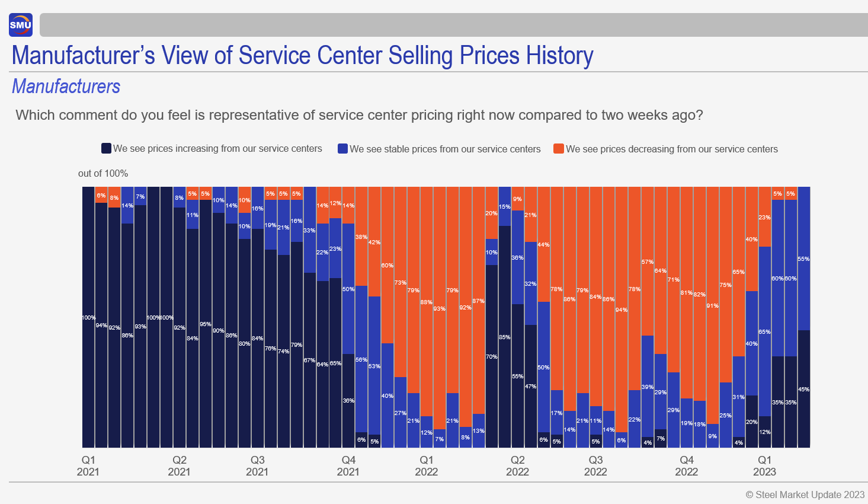Click the chart title 'Manufacturer's View of Service Center'
Screen dimensions: 868x504
[302, 56]
